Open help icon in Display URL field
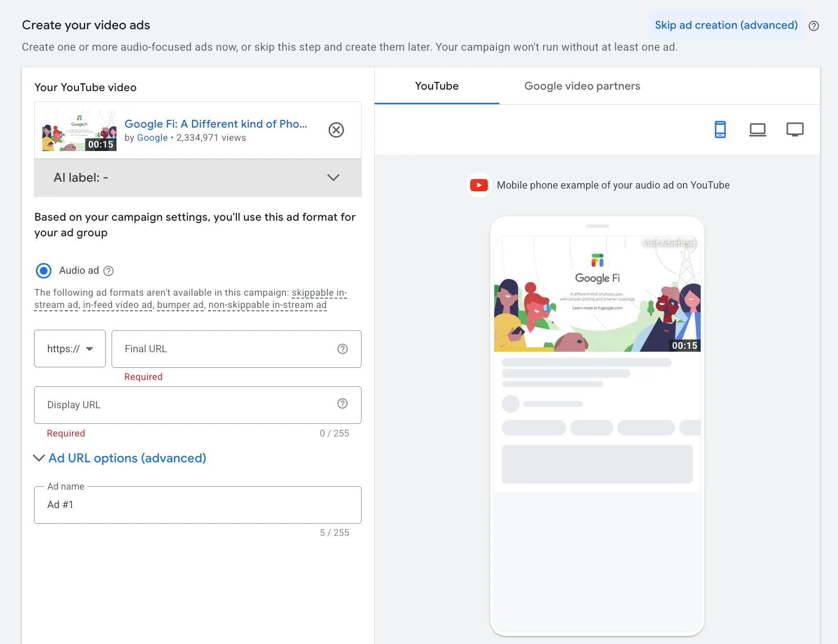 [x=343, y=403]
